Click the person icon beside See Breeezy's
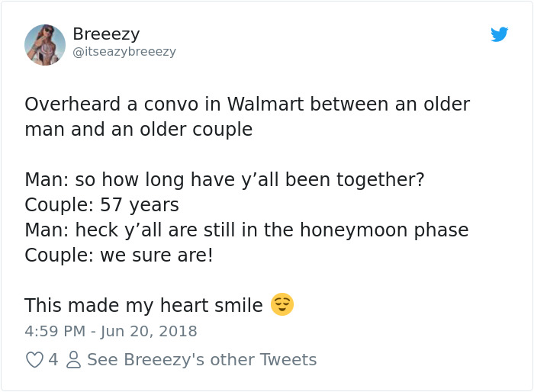This screenshot has width=534, height=392. coord(73,360)
